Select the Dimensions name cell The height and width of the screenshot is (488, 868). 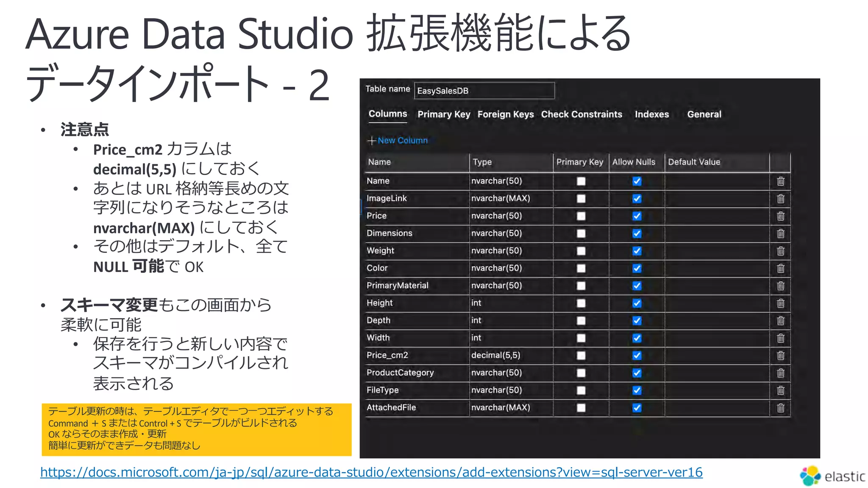pos(417,233)
